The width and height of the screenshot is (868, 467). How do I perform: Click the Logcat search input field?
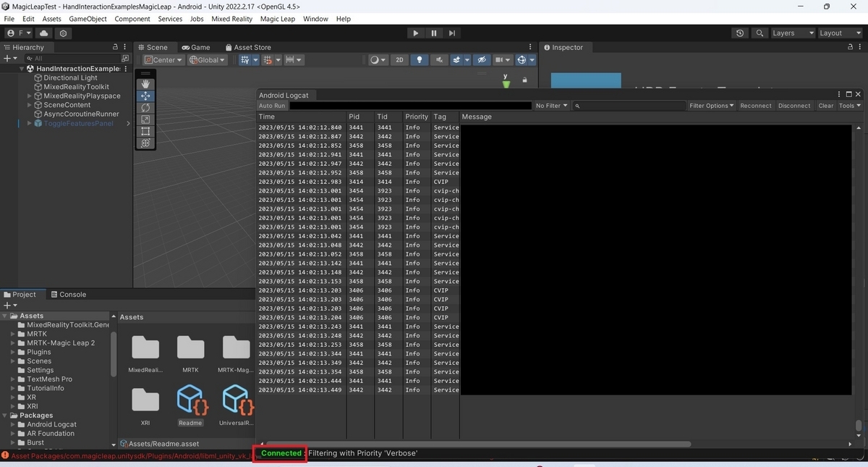[629, 106]
